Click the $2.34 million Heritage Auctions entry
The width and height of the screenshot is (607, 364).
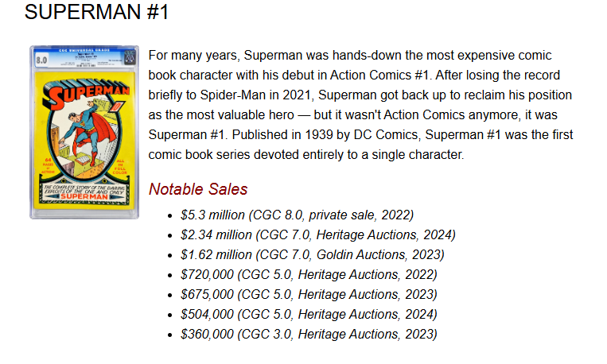tap(317, 234)
